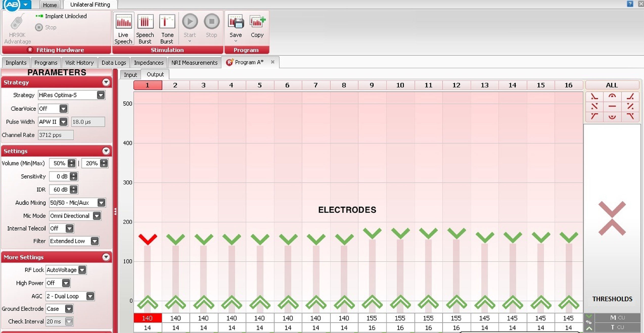Open the Mic Mode dropdown

[97, 216]
